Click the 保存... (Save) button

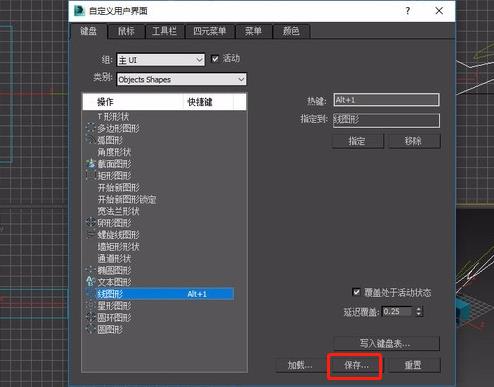coord(356,365)
